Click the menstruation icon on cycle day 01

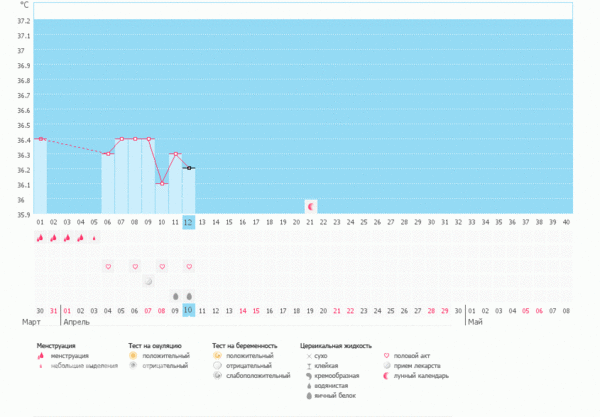pyautogui.click(x=40, y=238)
